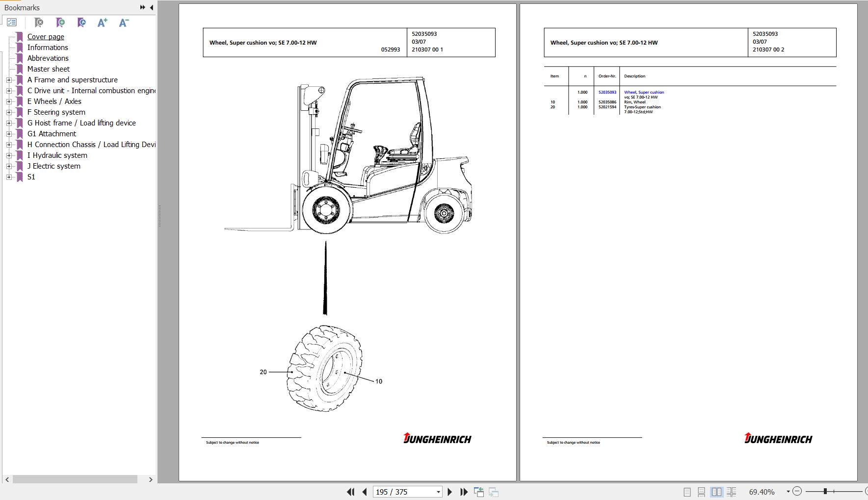Switch to continuous facing view

click(732, 492)
